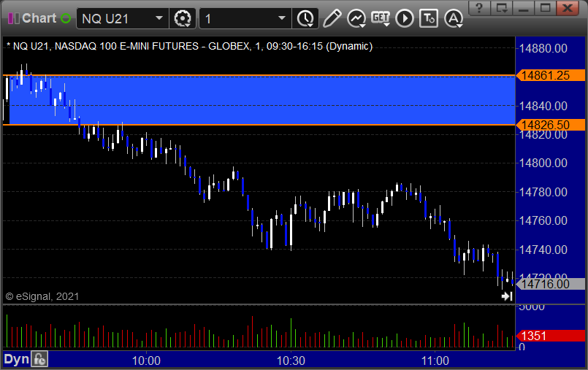Minimize the Chart window
This screenshot has height=370, width=588.
pos(524,8)
